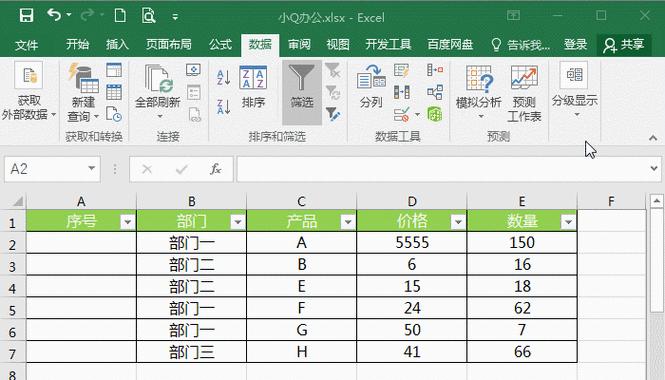Click the Undo arrow icon
Viewport: 665px width, 380px height.
point(54,15)
